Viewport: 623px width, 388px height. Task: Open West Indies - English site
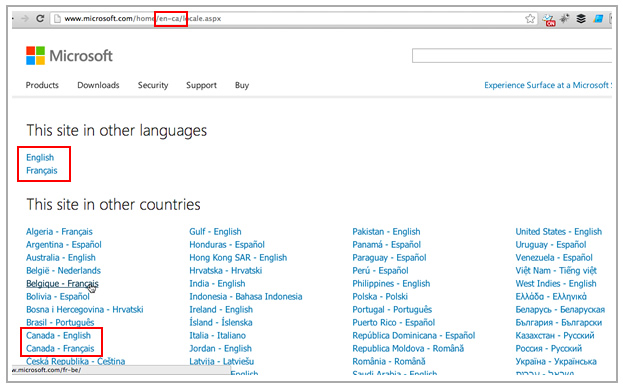click(x=556, y=284)
